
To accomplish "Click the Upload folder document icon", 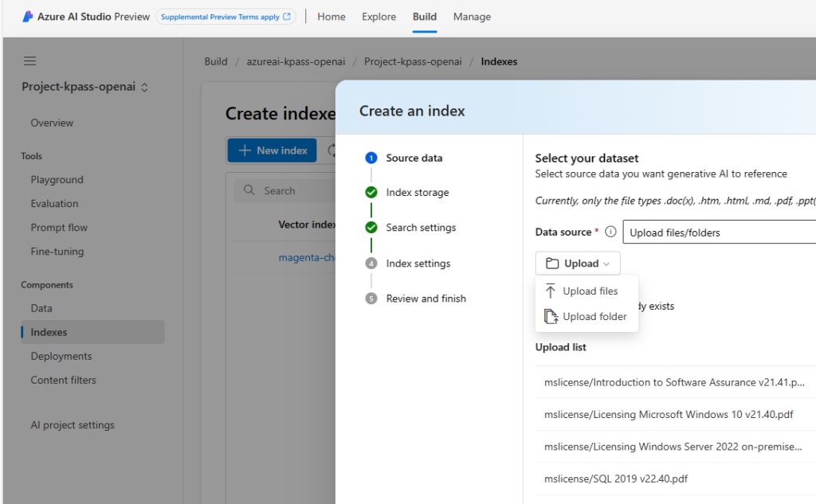I will pos(551,316).
